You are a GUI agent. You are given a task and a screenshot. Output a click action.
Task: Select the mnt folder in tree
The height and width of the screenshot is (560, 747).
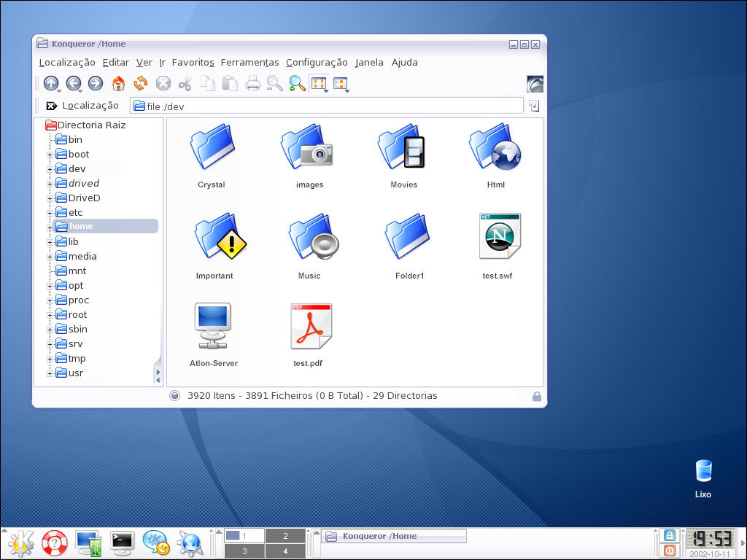(x=71, y=271)
